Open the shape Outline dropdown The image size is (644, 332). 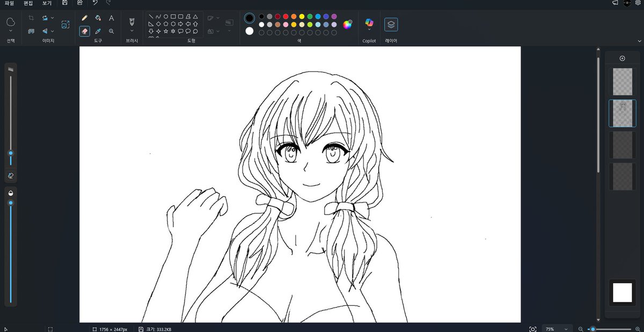217,18
